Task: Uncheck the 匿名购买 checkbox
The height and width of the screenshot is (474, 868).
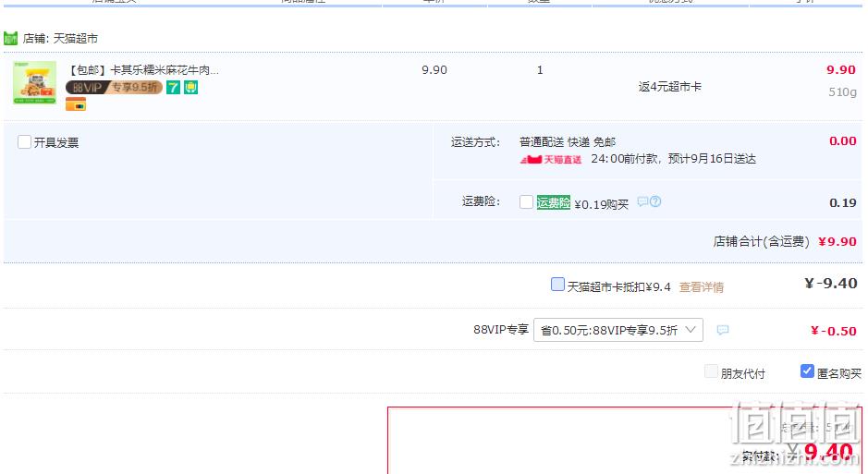Action: (x=807, y=371)
